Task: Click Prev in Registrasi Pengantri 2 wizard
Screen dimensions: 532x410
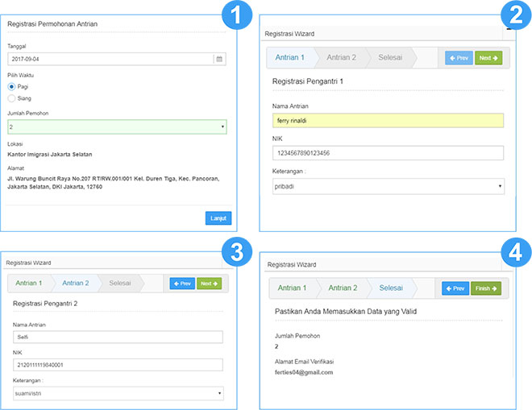Action: point(181,284)
